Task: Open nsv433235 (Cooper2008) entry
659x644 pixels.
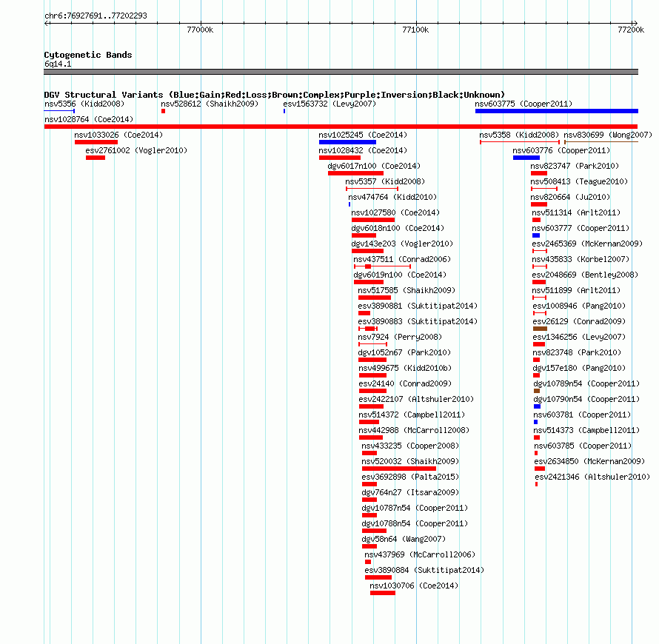Action: pos(410,446)
